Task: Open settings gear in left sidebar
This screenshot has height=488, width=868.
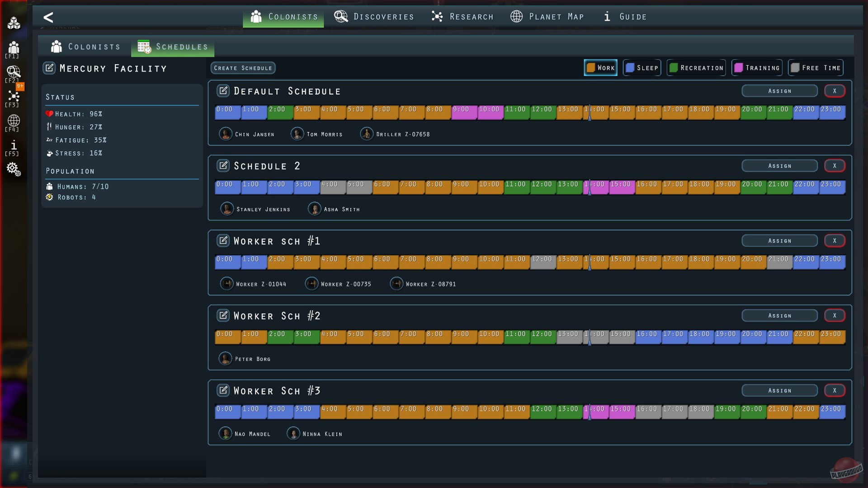Action: [x=14, y=169]
